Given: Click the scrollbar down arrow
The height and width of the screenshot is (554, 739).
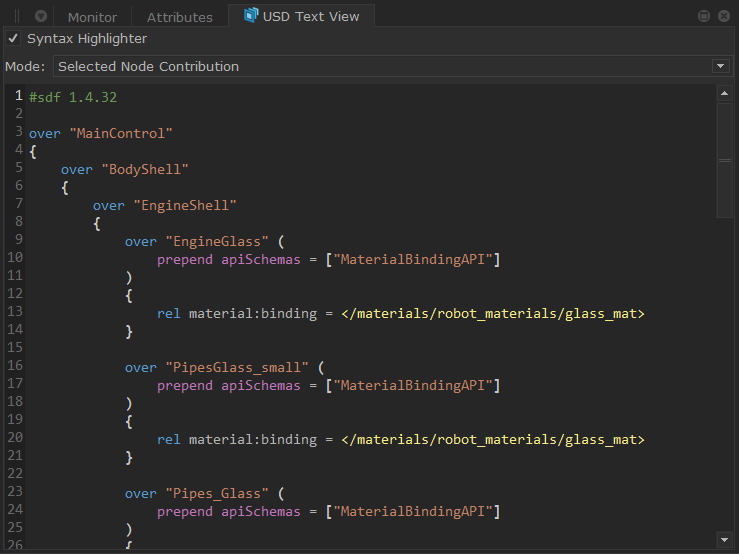Looking at the screenshot, I should (x=725, y=540).
